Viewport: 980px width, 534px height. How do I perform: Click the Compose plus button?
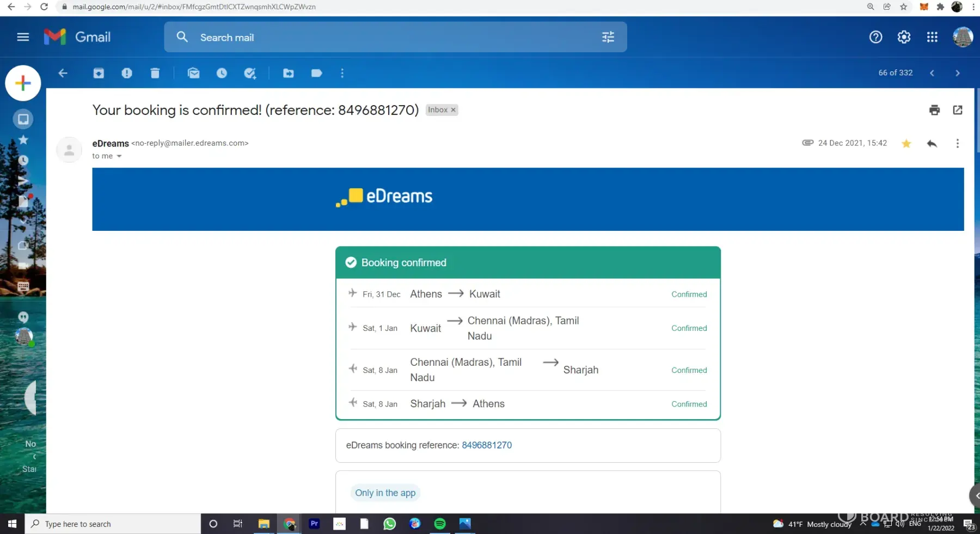[x=23, y=83]
